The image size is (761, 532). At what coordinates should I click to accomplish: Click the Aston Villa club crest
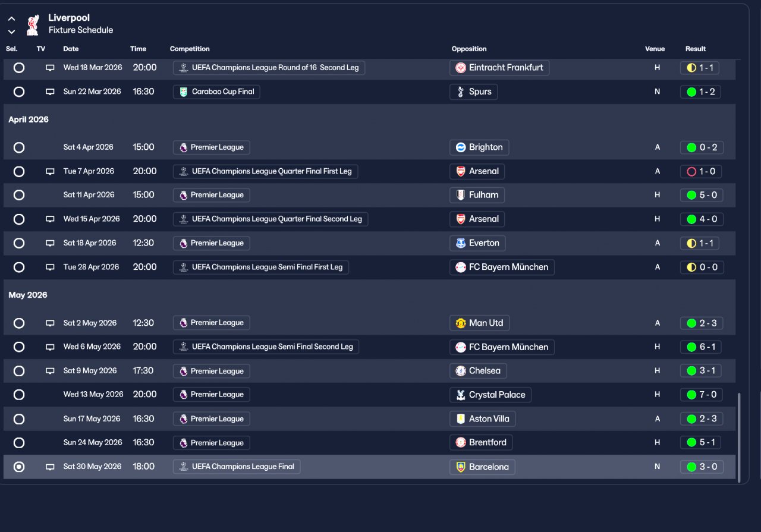point(460,418)
